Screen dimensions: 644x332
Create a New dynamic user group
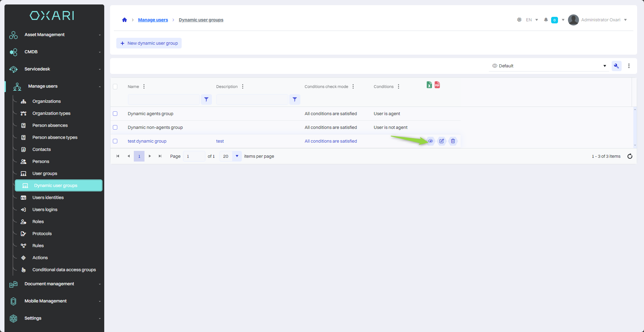coord(149,43)
